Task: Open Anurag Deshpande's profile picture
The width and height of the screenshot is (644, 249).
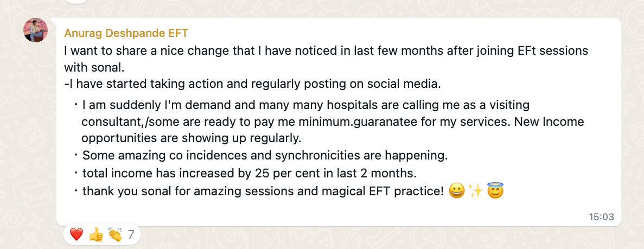Action: pos(35,30)
